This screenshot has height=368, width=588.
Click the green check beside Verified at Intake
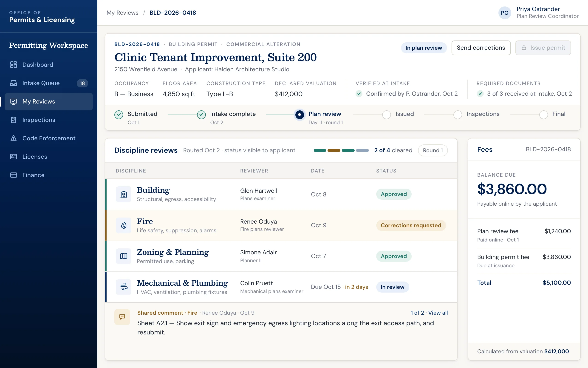359,94
